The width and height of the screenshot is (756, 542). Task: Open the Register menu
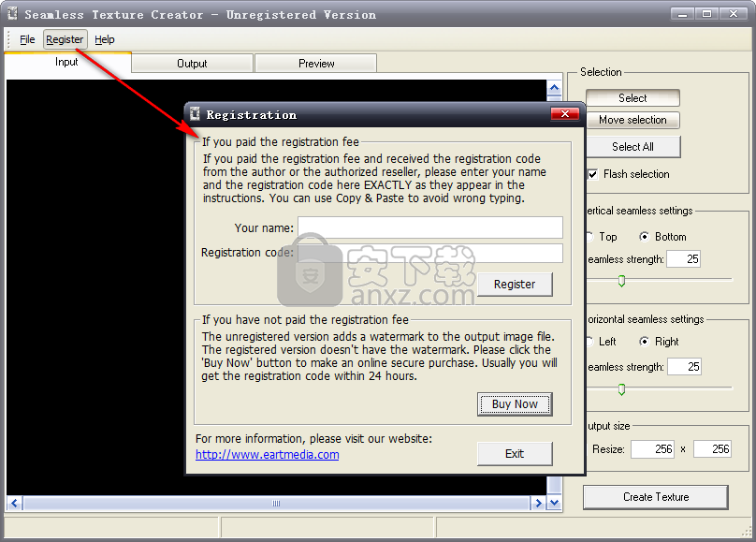pos(65,39)
